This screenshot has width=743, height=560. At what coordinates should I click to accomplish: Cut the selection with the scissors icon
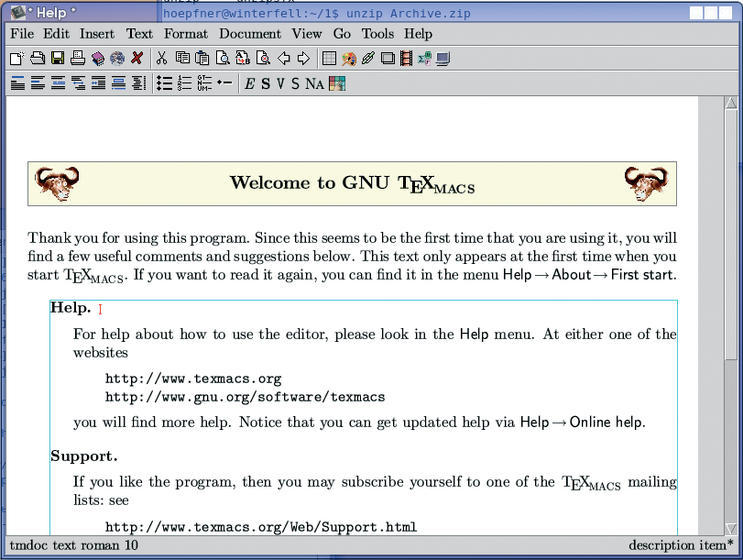coord(161,59)
